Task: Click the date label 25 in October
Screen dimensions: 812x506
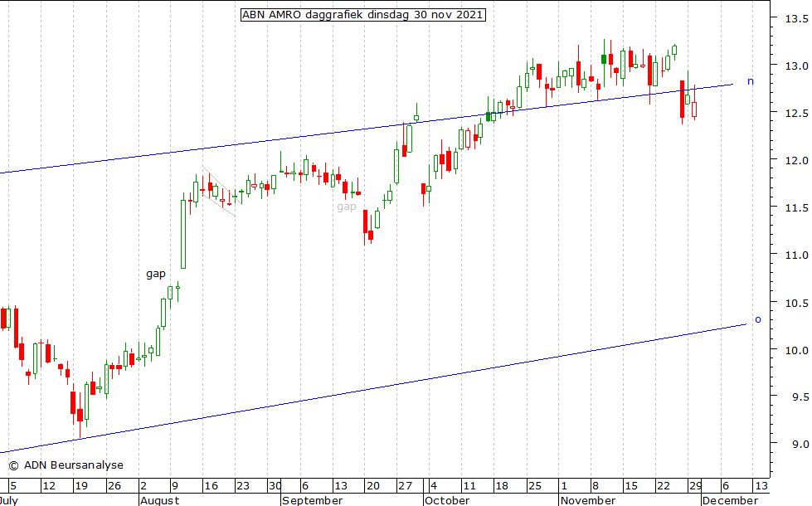Action: coord(535,486)
